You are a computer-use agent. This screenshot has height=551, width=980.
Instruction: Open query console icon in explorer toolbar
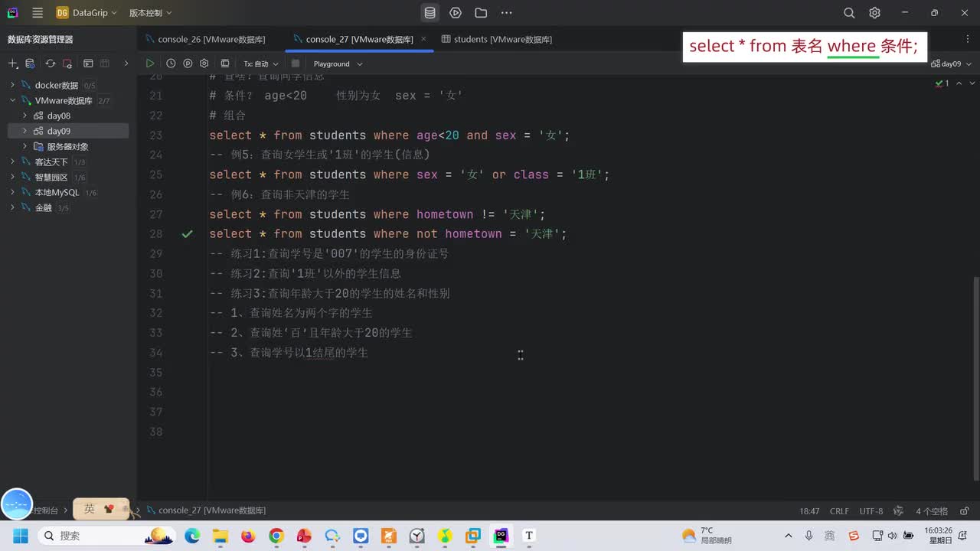tap(88, 64)
